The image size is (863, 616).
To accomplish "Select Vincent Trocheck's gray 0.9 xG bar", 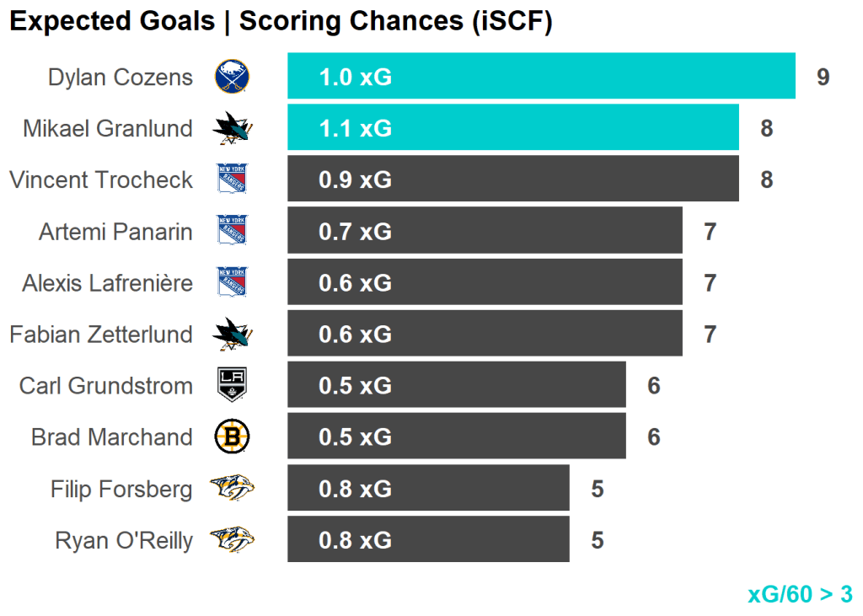I will click(x=512, y=179).
